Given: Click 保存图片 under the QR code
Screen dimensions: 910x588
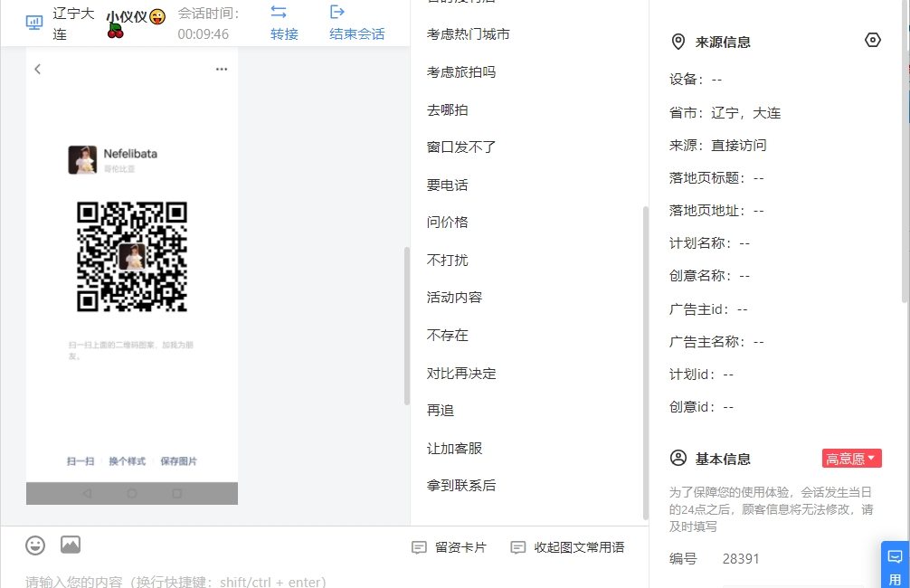Looking at the screenshot, I should point(179,460).
